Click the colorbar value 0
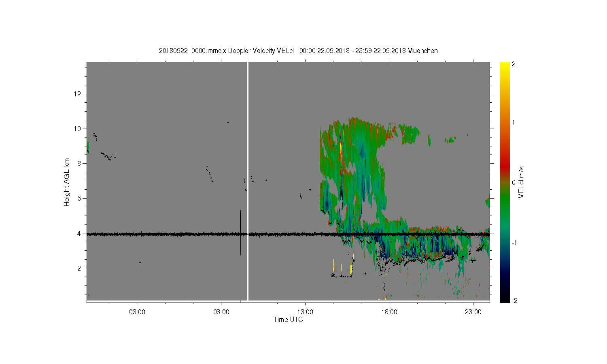Viewport: 607px width, 364px height. (514, 182)
